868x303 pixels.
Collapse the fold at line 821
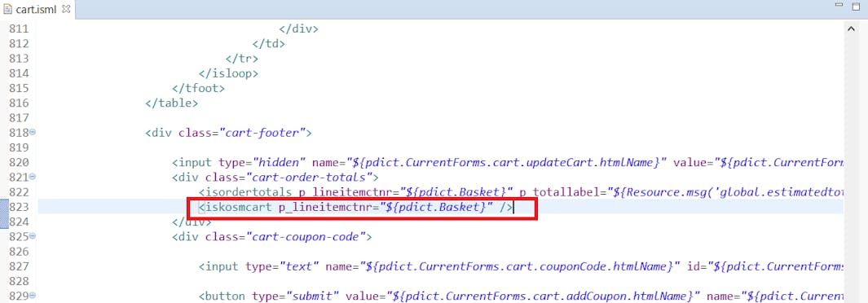(32, 177)
